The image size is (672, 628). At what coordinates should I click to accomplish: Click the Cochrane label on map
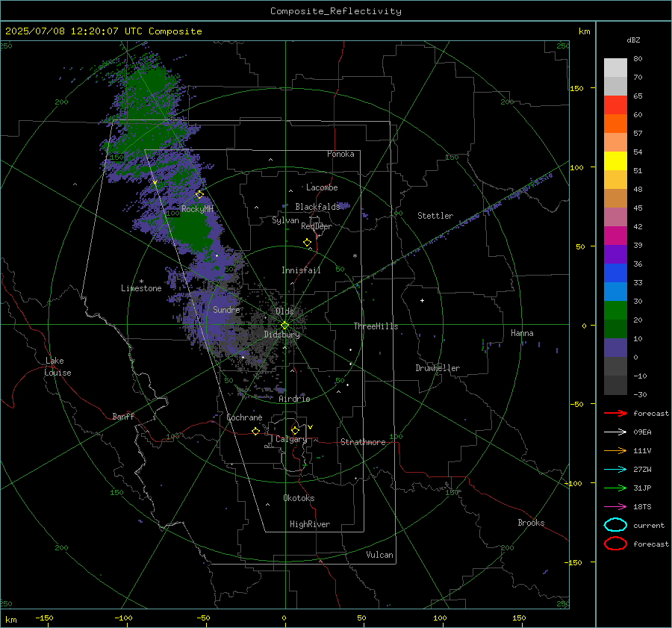point(244,417)
